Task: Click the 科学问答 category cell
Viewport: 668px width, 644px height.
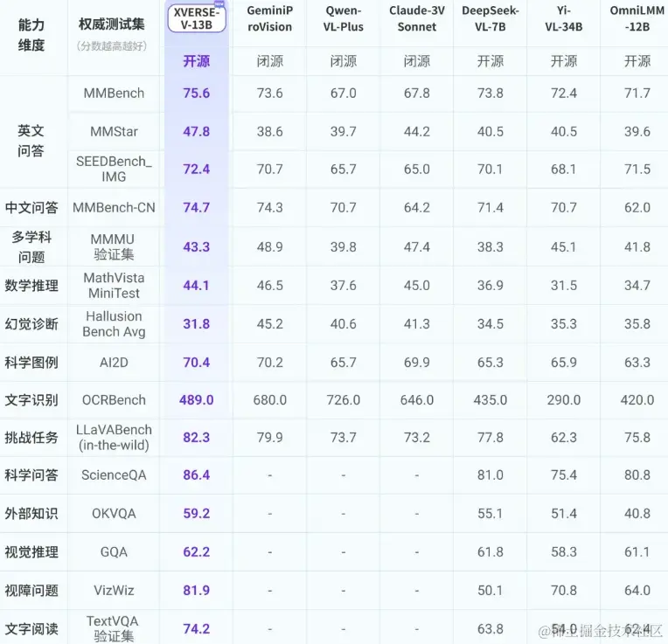Action: (x=31, y=475)
